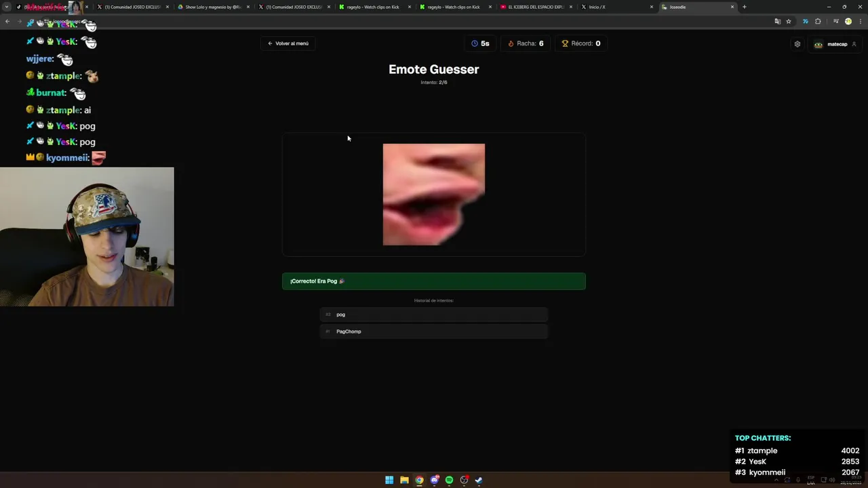868x488 pixels.
Task: Click the taskbar clock and date
Action: pos(852,480)
